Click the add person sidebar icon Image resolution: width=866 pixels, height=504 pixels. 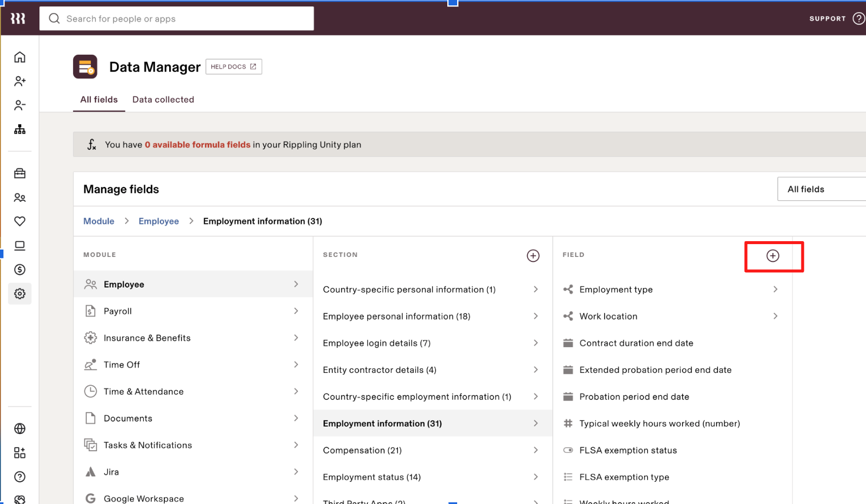pyautogui.click(x=20, y=81)
